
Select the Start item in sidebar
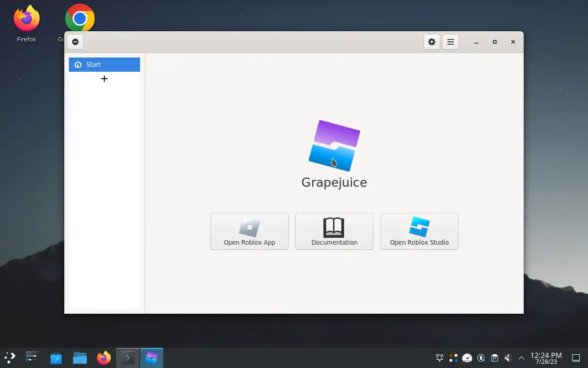[104, 64]
